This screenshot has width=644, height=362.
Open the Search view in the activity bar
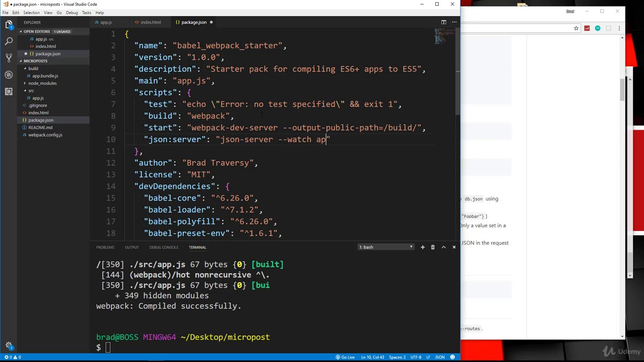click(9, 41)
